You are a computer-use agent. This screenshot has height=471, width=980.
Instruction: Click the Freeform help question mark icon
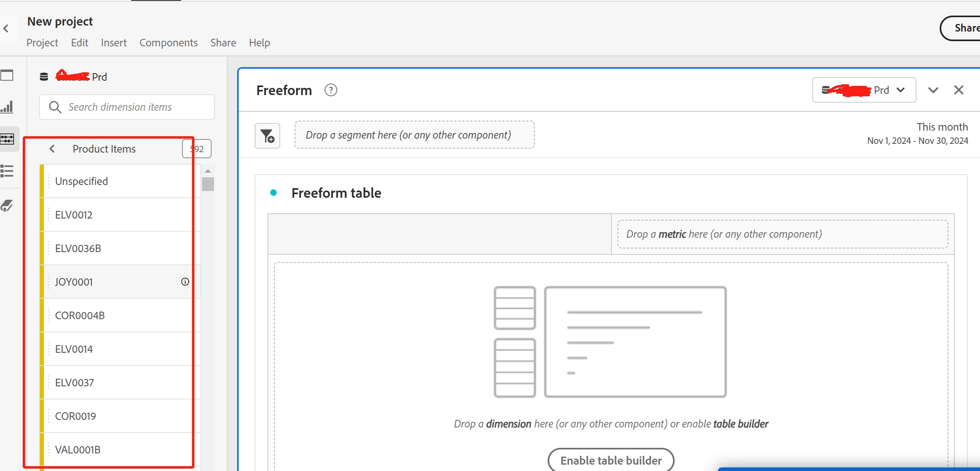coord(331,90)
